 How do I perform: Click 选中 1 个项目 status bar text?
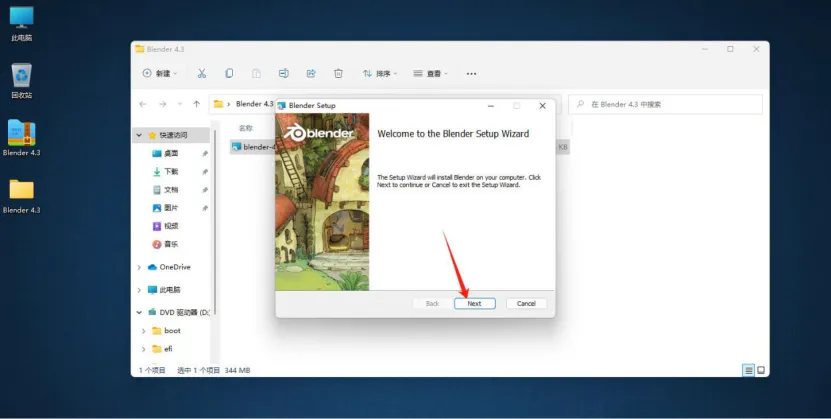click(x=198, y=370)
